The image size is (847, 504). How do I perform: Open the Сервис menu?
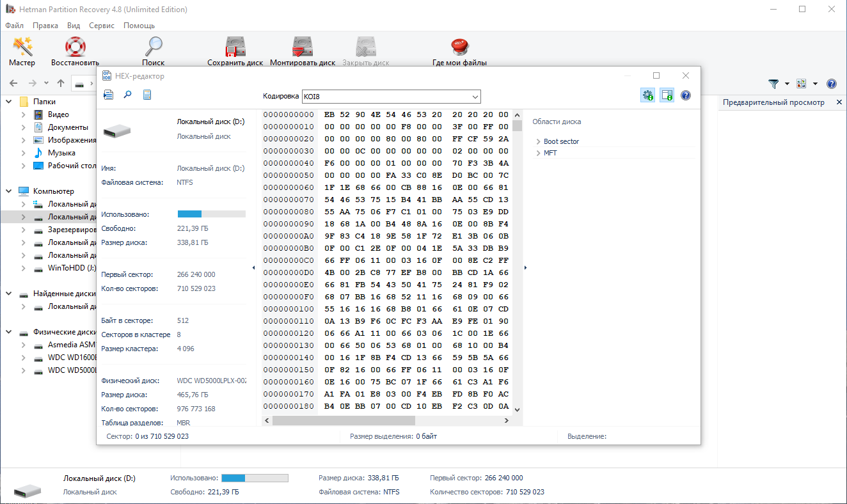click(x=102, y=26)
